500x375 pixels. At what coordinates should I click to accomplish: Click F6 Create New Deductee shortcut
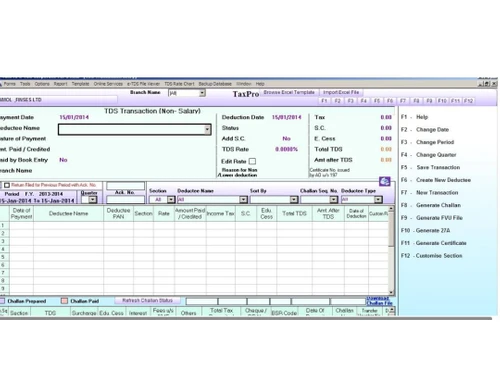436,180
